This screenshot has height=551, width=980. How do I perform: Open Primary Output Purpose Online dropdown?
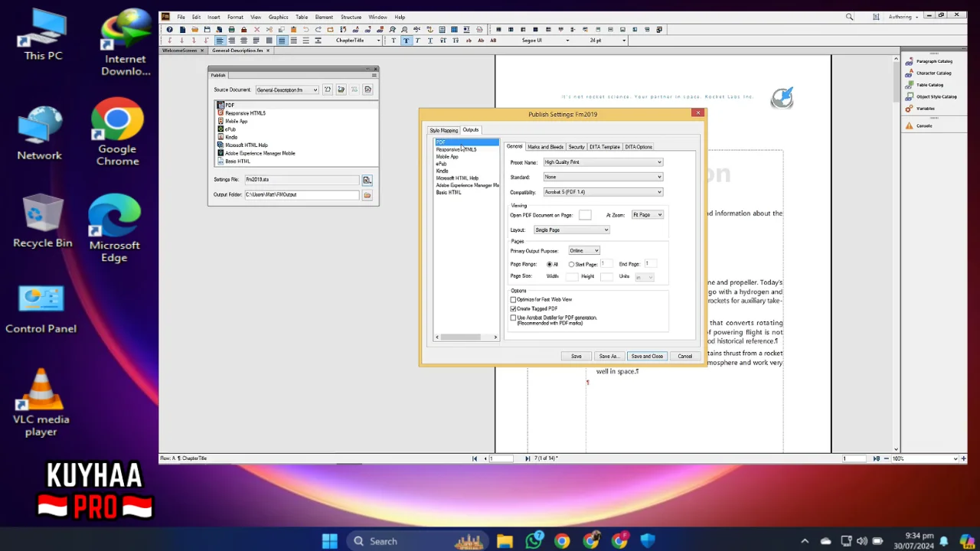(x=584, y=250)
